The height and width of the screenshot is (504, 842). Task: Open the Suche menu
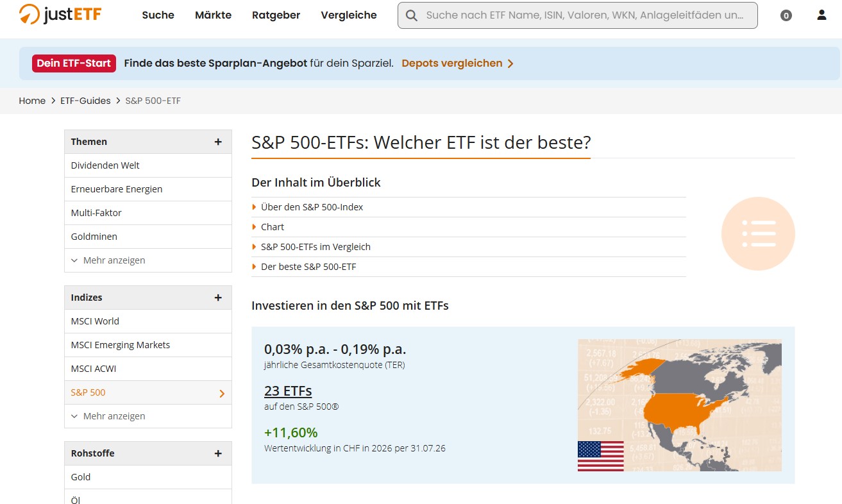pos(158,15)
